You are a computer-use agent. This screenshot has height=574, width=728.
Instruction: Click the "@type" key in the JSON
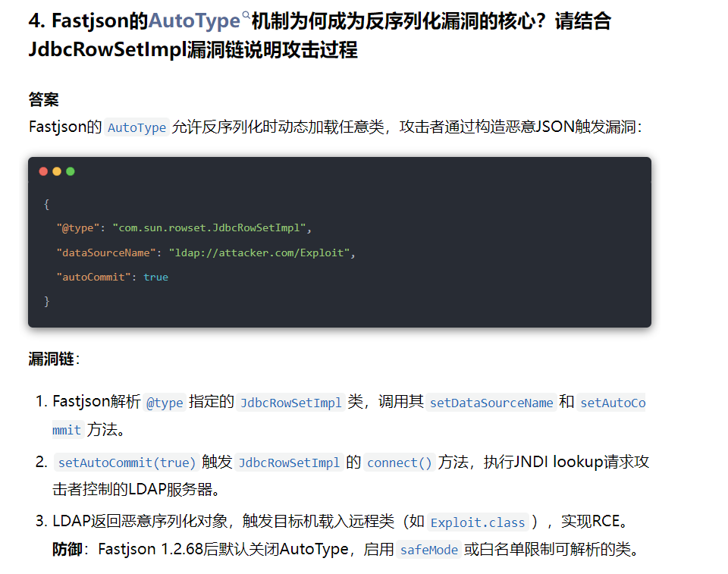(x=78, y=228)
